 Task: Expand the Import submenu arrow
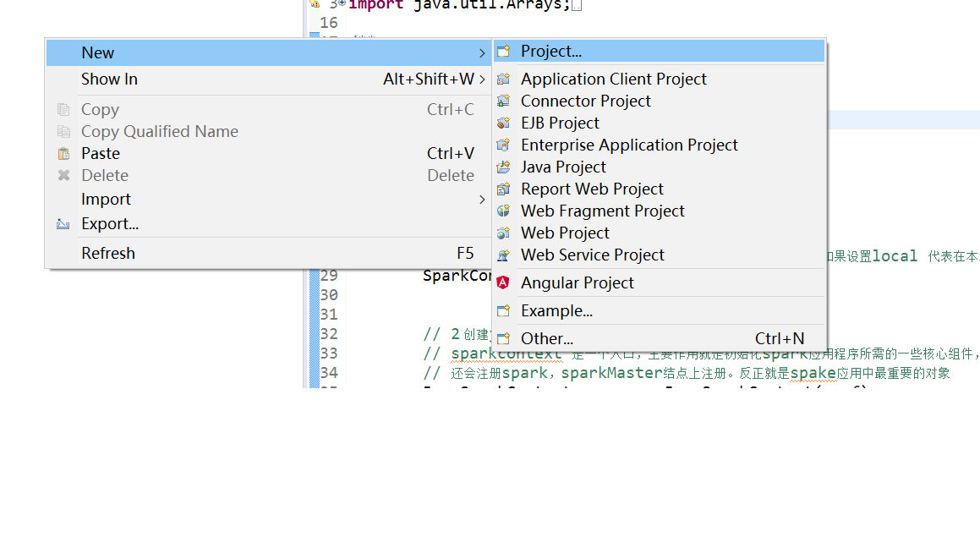pyautogui.click(x=480, y=200)
